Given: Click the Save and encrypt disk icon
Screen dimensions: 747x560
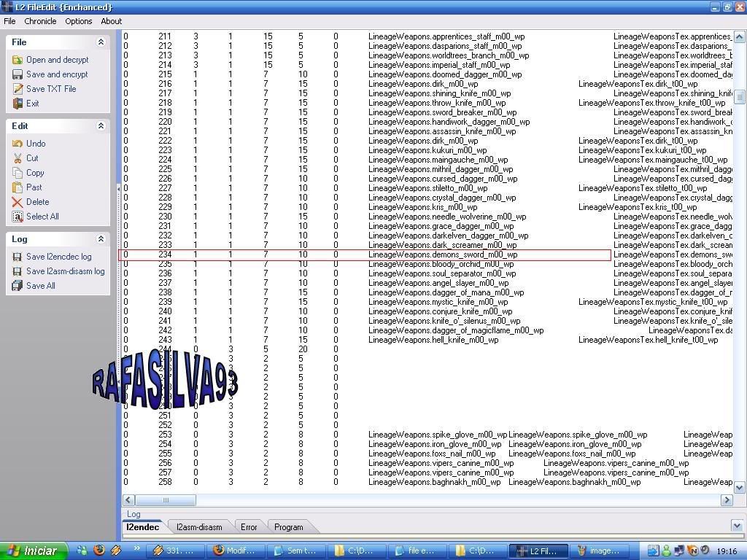Looking at the screenshot, I should click(18, 74).
